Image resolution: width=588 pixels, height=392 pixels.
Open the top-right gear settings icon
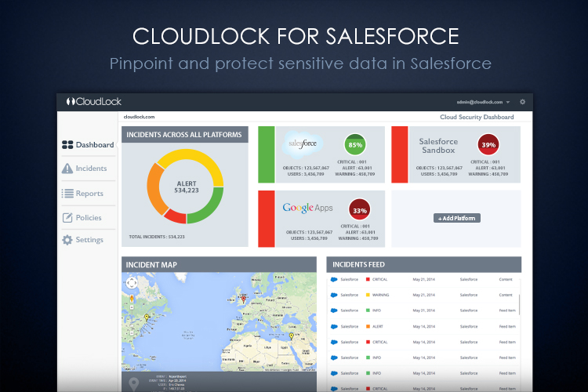tap(522, 102)
